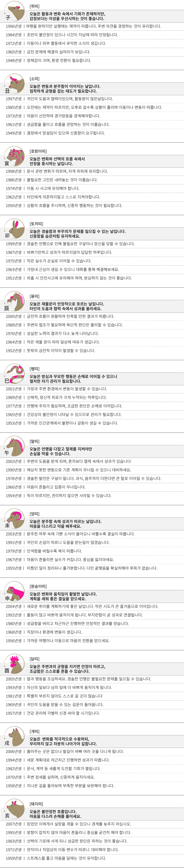Image resolution: width=184 pixels, height=868 pixels.
Task: Click the 1959년생 fortune line
Action: pyautogui.click(x=60, y=858)
